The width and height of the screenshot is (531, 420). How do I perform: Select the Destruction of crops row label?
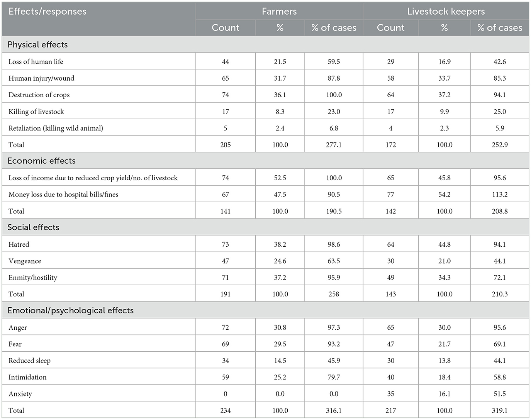coord(39,95)
